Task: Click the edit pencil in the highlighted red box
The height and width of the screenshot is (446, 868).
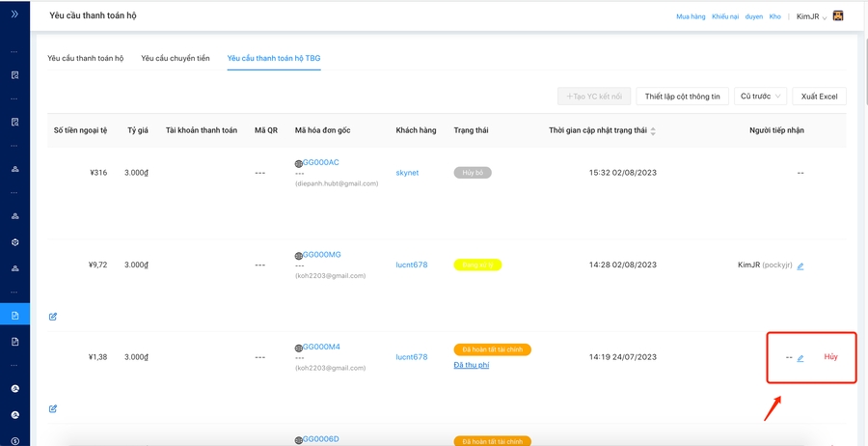Action: [x=800, y=358]
